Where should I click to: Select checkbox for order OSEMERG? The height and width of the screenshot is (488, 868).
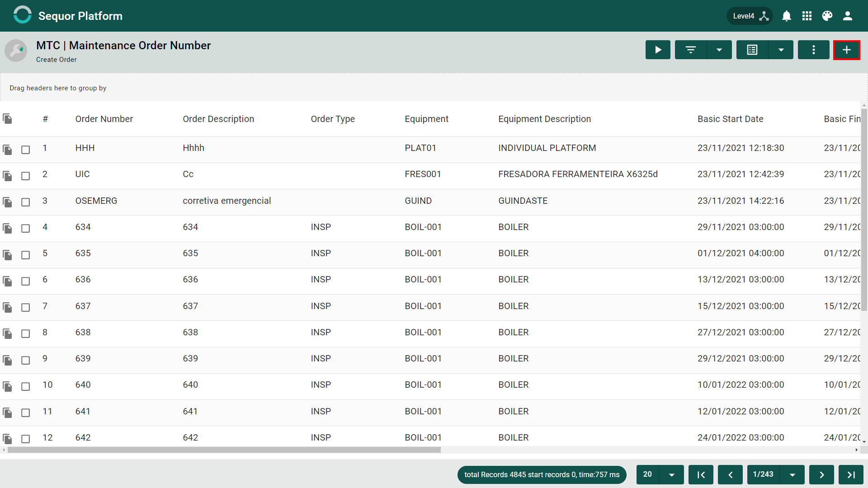pyautogui.click(x=26, y=202)
